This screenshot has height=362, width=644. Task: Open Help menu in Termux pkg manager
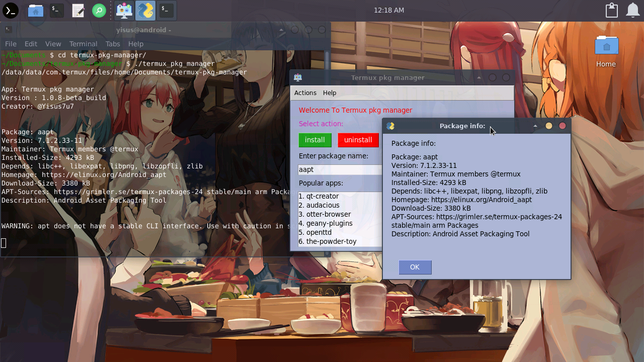330,93
